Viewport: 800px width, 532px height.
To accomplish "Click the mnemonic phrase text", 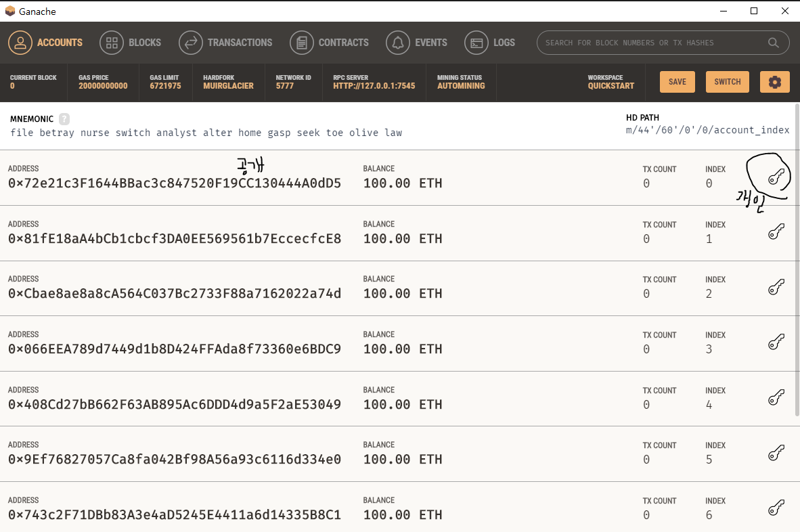I will [206, 133].
